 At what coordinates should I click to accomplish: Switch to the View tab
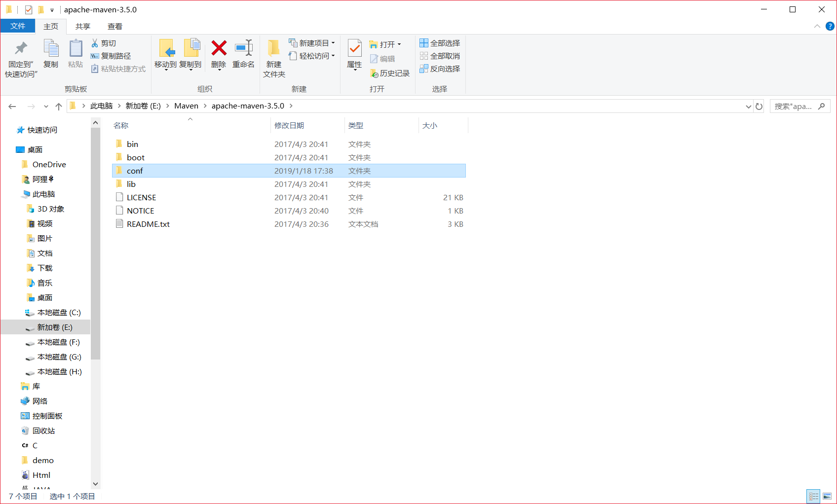click(115, 27)
